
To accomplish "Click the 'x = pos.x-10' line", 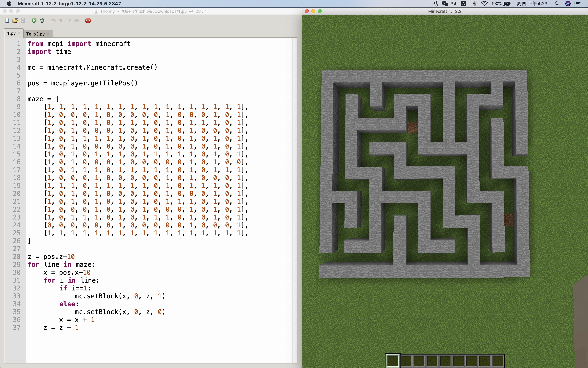I will (x=67, y=272).
